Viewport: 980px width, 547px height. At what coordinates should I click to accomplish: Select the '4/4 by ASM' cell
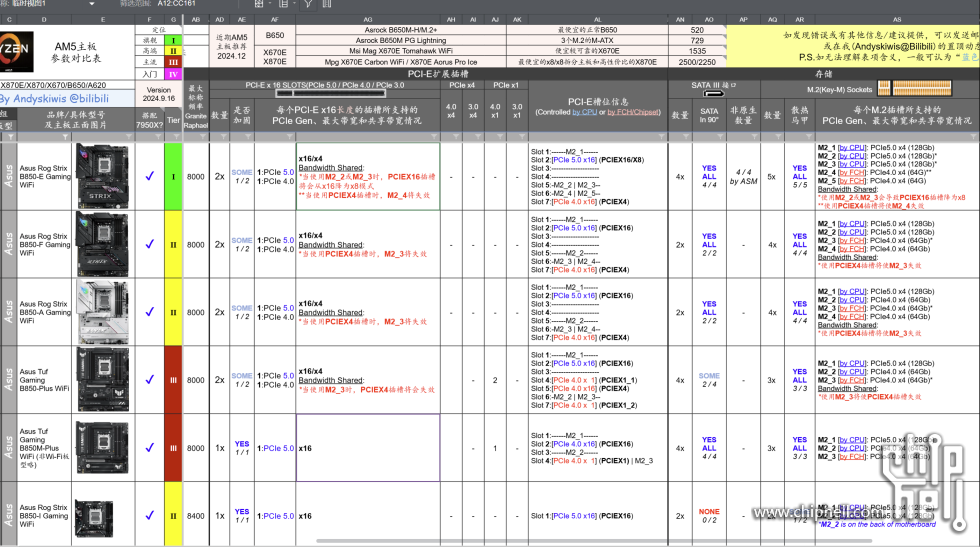tap(743, 176)
